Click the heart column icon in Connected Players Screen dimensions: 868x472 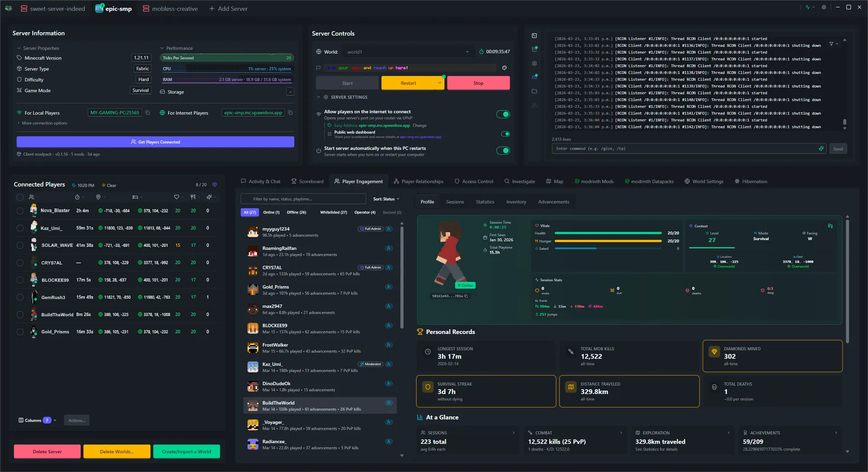pos(176,197)
